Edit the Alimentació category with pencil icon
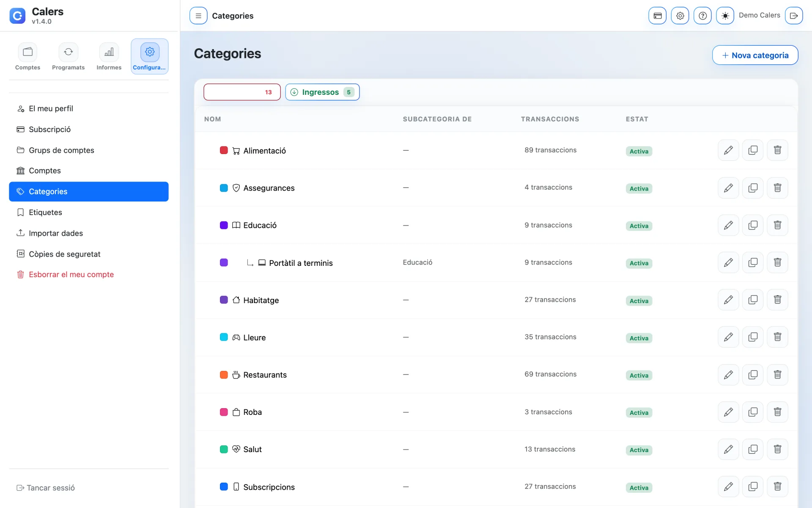This screenshot has height=508, width=812. (728, 150)
